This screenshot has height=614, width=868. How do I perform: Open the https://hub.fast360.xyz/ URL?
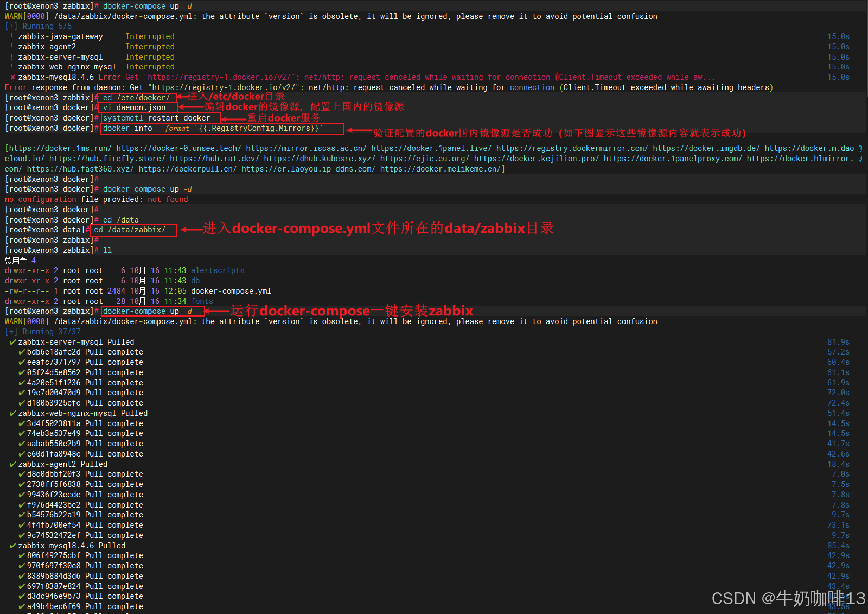(80, 169)
